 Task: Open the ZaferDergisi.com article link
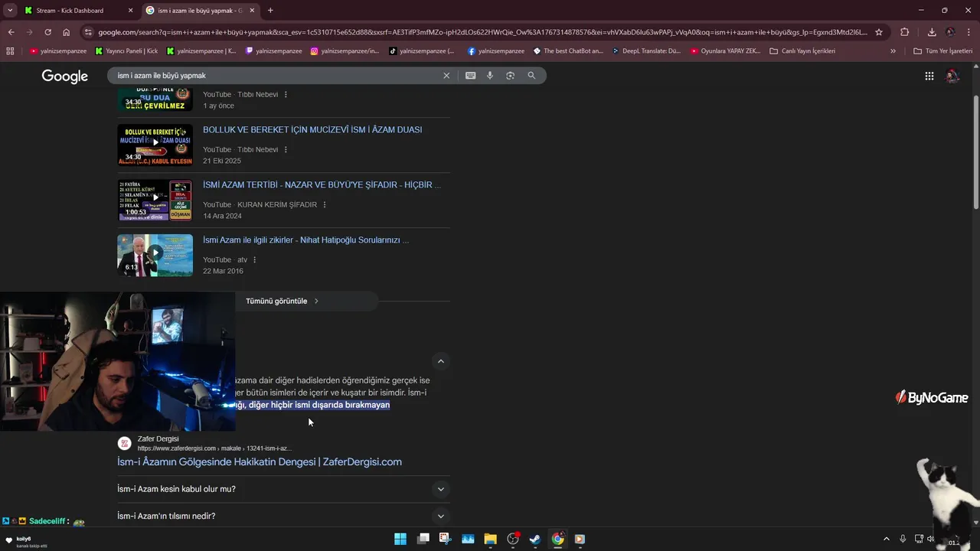pos(260,462)
